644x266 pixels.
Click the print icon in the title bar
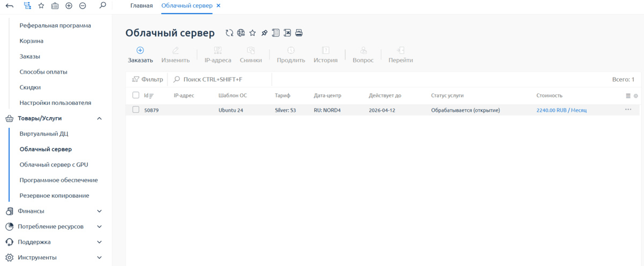[299, 33]
